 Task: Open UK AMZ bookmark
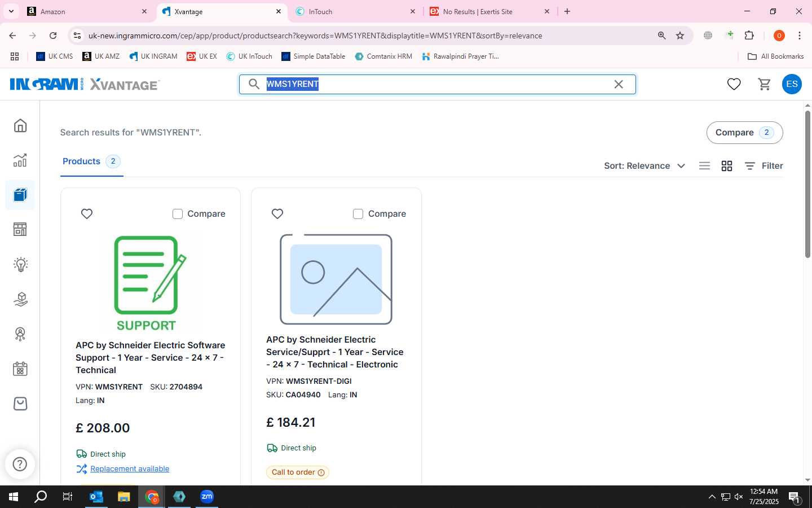pyautogui.click(x=101, y=56)
